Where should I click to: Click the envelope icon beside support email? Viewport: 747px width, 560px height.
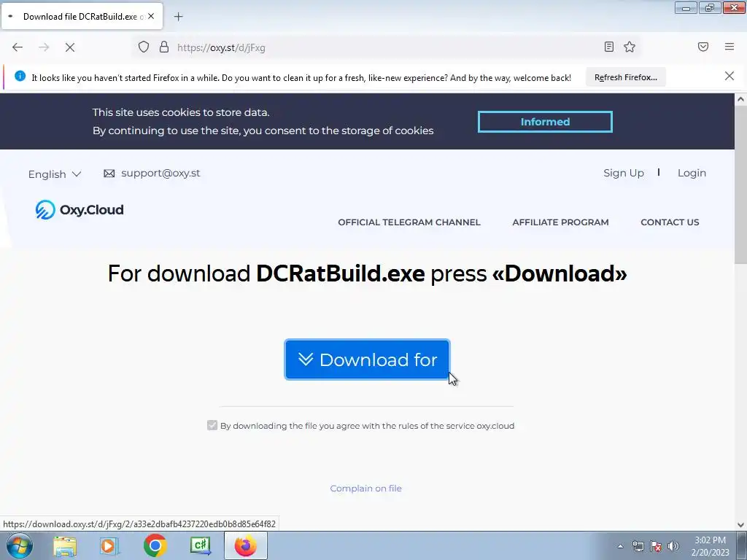(109, 174)
